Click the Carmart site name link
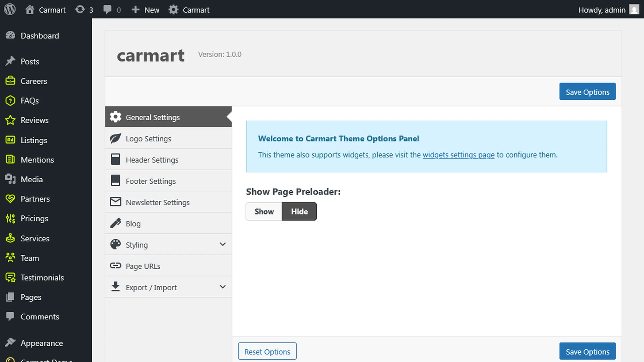 52,10
